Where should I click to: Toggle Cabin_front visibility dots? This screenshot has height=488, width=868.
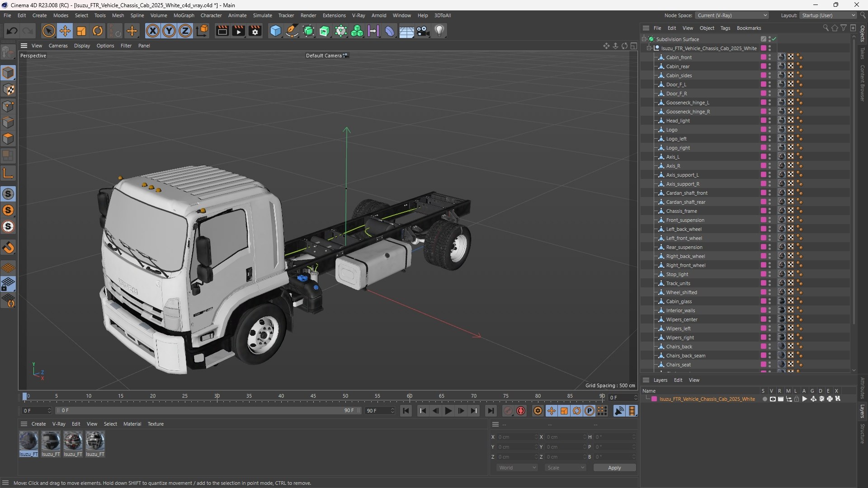[769, 57]
